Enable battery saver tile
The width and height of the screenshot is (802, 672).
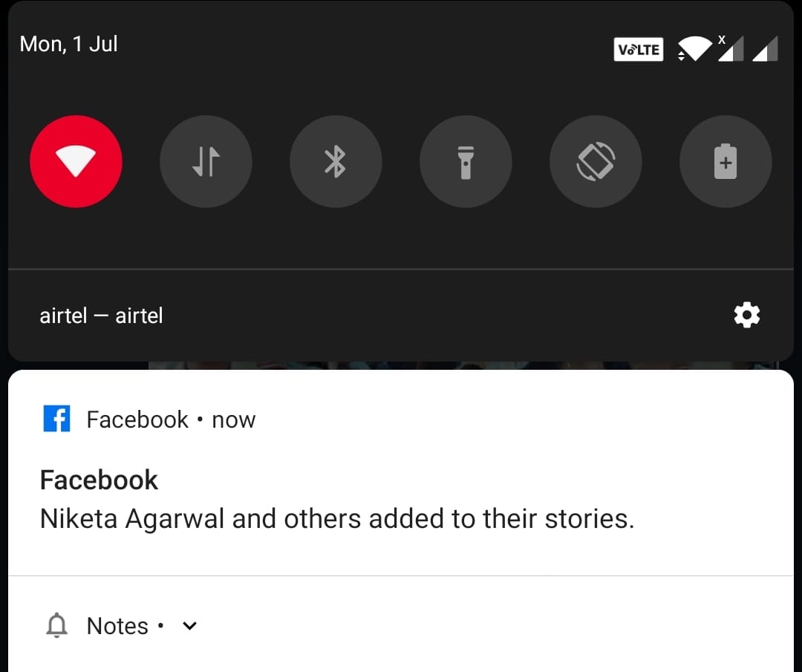pos(726,161)
